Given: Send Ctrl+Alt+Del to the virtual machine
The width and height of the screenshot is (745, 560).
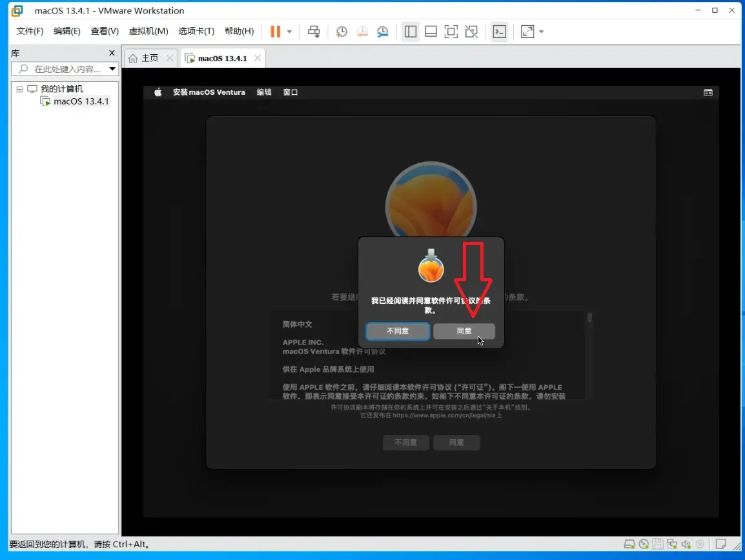Looking at the screenshot, I should point(314,32).
